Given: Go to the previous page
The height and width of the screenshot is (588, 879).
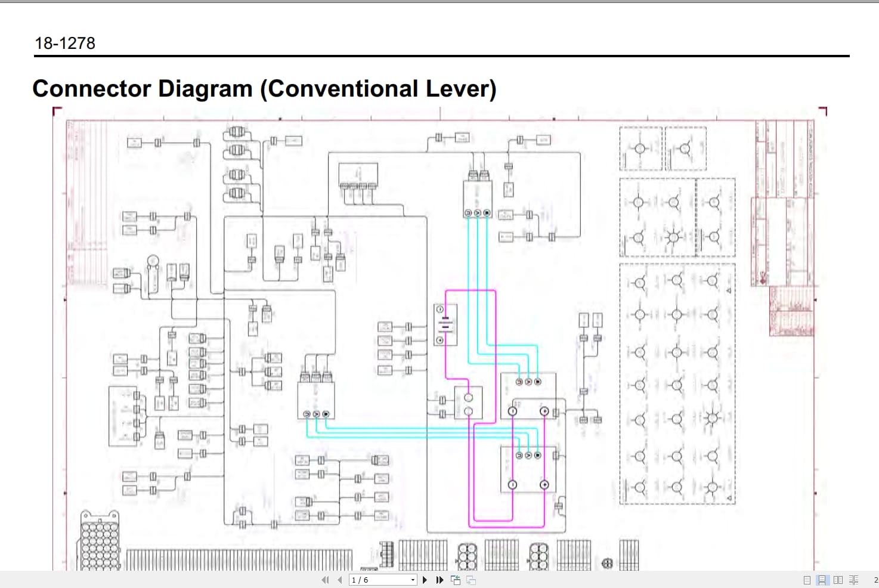Looking at the screenshot, I should 340,580.
